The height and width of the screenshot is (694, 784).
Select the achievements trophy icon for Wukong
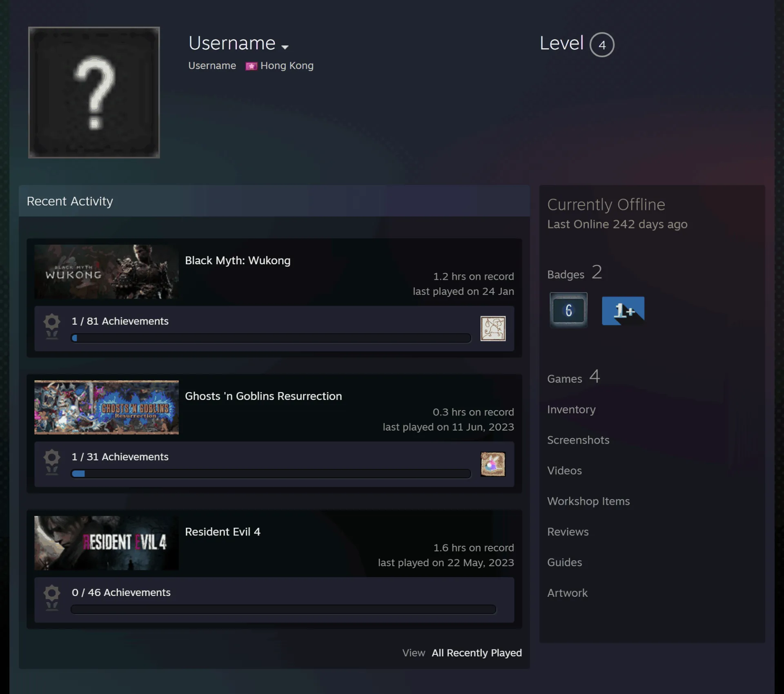point(52,326)
